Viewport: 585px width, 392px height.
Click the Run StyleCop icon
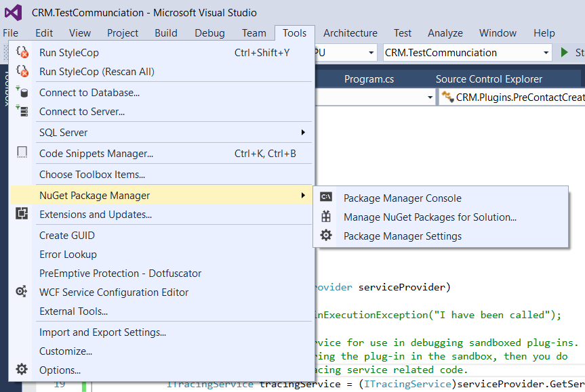[20, 51]
